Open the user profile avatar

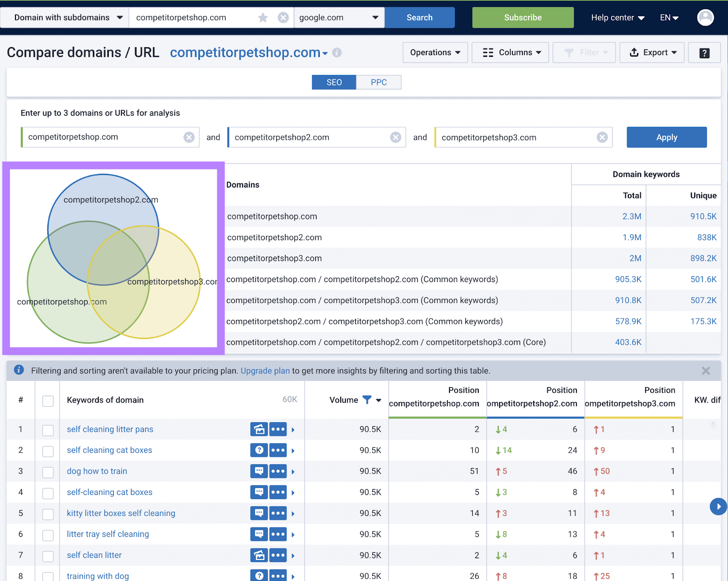705,17
